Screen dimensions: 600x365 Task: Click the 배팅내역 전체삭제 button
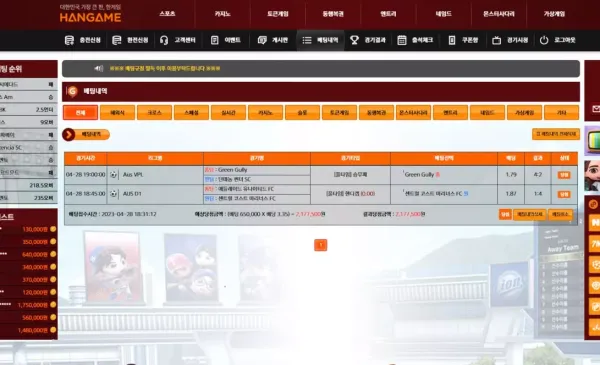556,134
